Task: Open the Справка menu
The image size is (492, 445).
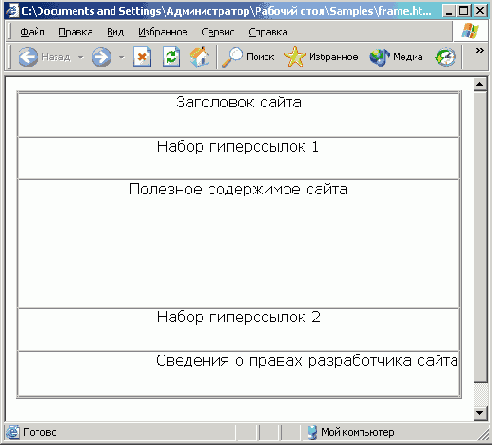Action: [268, 32]
